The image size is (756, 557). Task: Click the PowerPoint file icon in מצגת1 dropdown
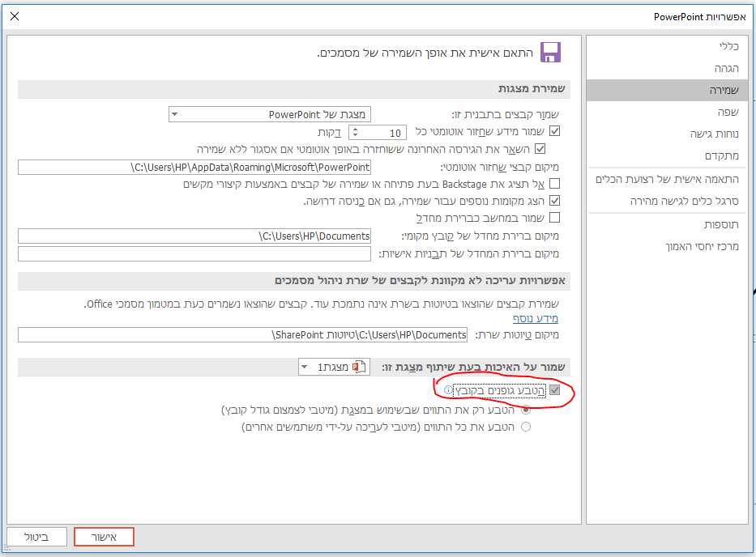click(359, 367)
